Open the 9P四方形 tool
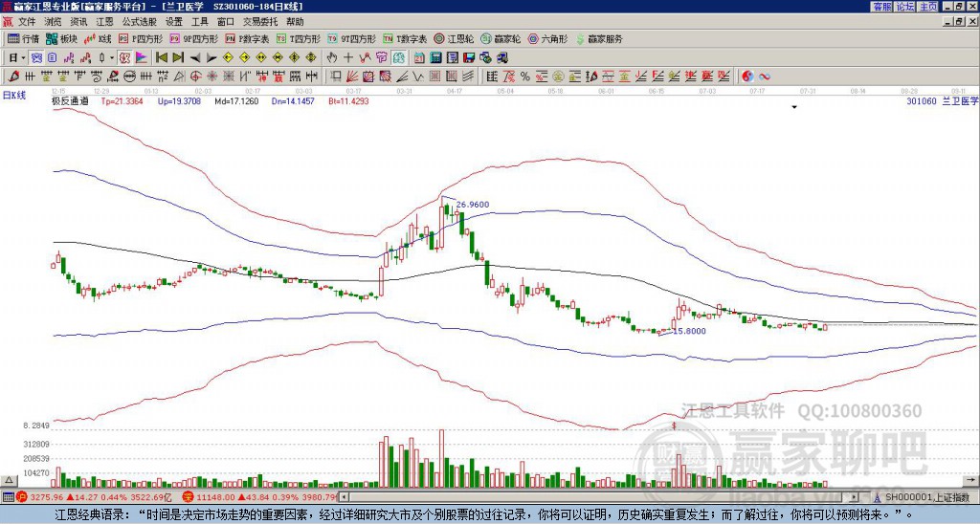 [x=193, y=38]
